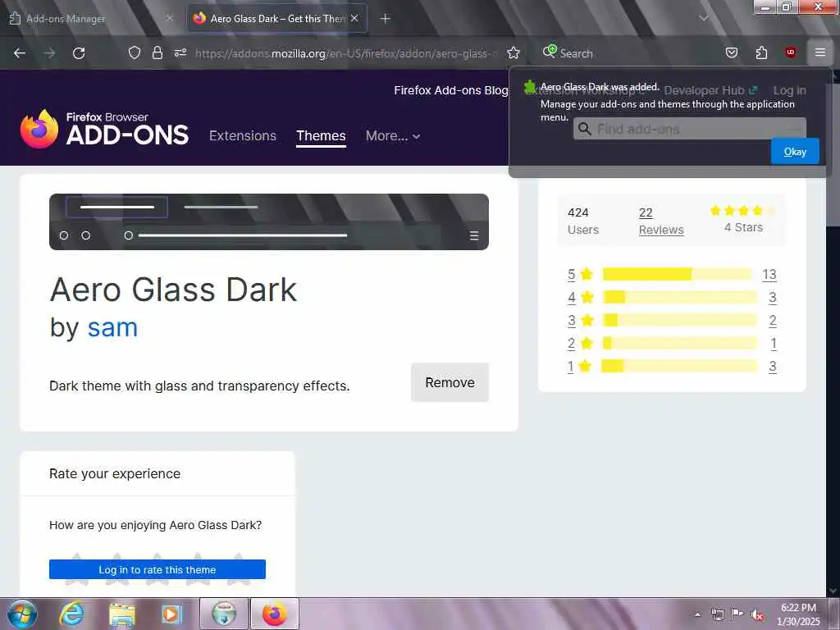The height and width of the screenshot is (630, 840).
Task: Open the Themes section
Action: (x=321, y=135)
